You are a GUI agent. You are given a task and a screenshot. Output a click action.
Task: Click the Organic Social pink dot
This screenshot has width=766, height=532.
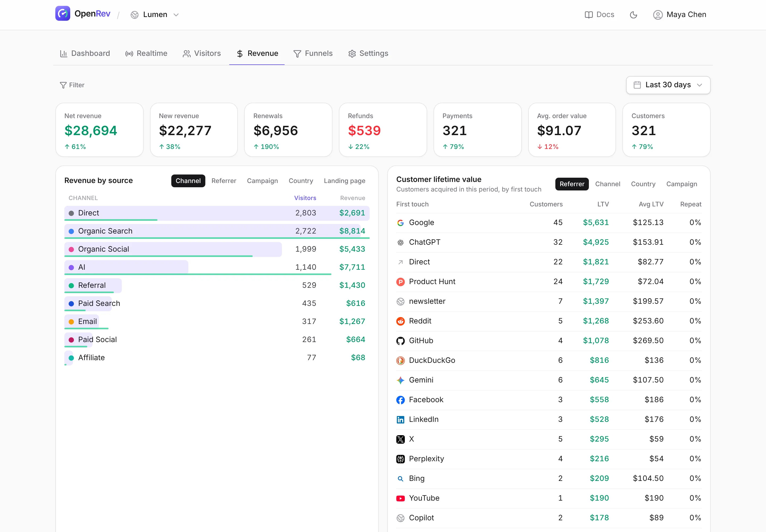[71, 249]
